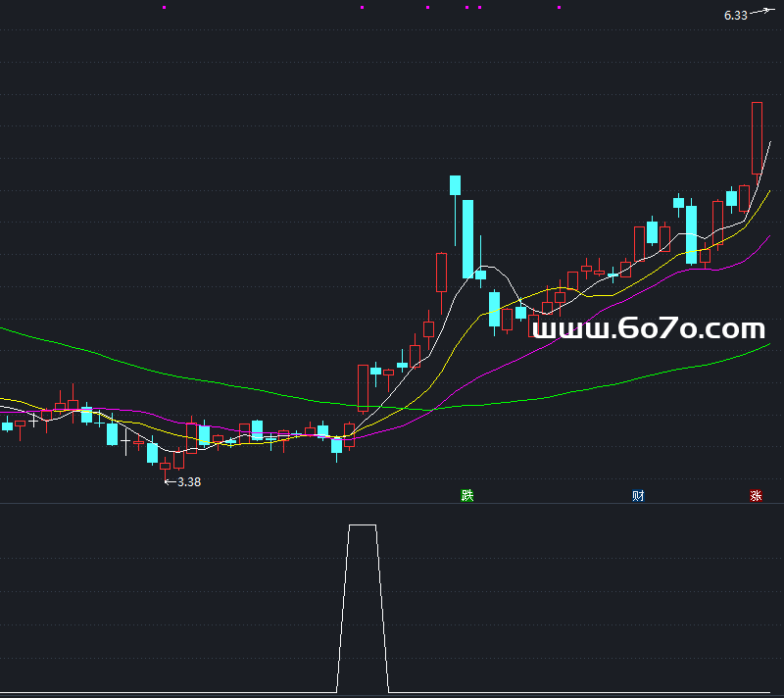Select the 6.33 high price label
784x698 pixels.
coord(736,16)
